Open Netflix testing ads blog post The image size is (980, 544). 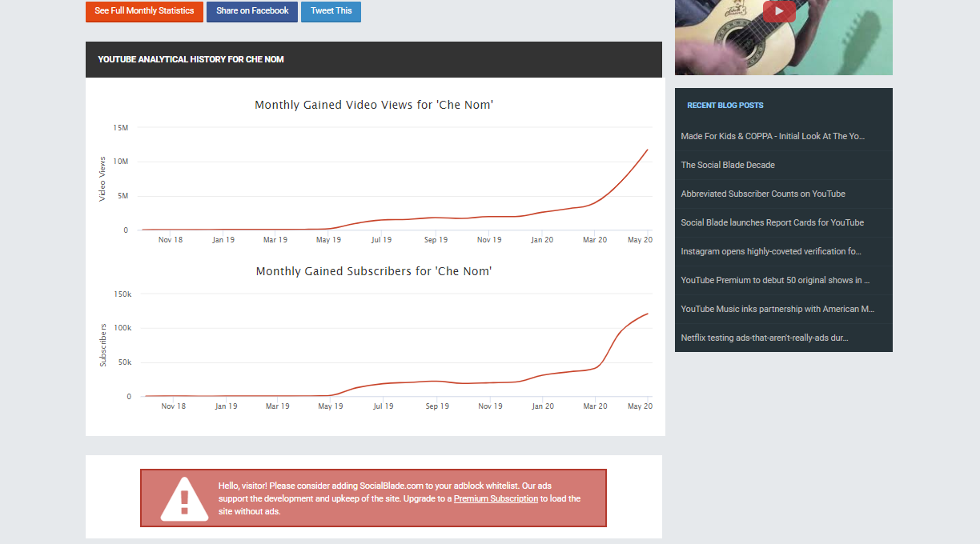tap(765, 338)
